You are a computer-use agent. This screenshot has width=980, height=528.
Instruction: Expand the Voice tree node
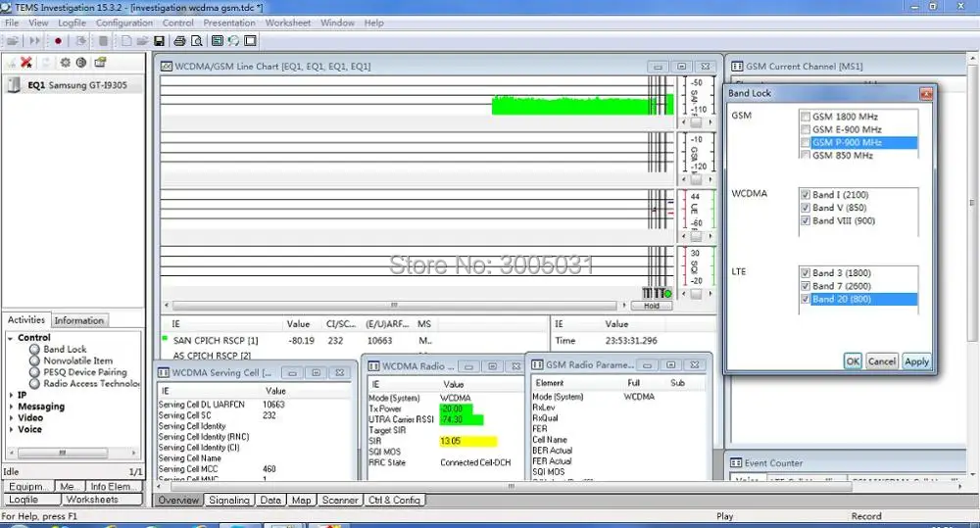tap(11, 429)
